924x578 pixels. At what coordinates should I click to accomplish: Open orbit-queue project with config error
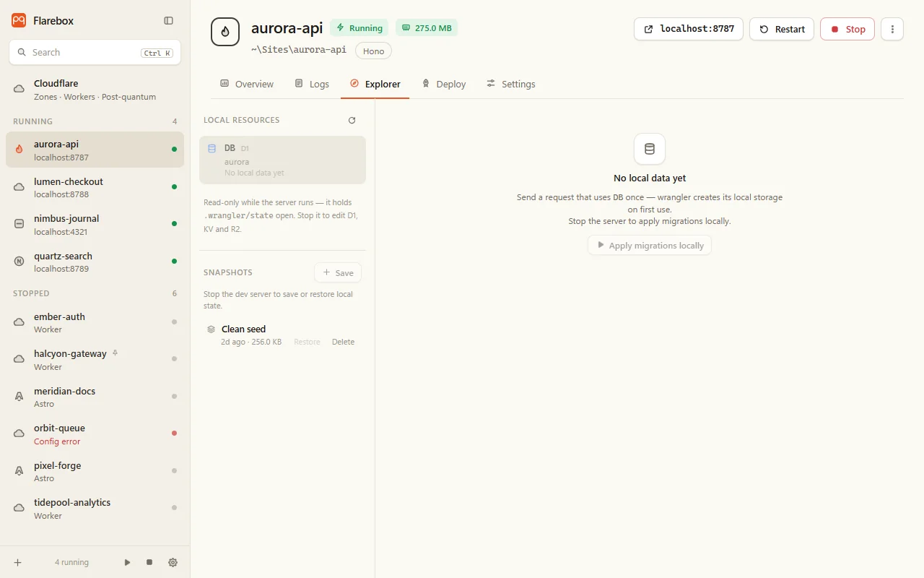[x=95, y=433]
